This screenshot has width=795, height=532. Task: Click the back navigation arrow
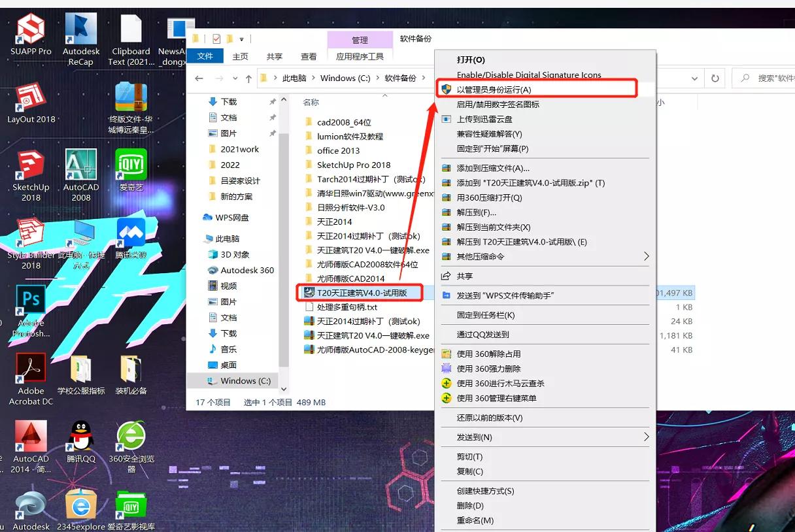pyautogui.click(x=199, y=77)
